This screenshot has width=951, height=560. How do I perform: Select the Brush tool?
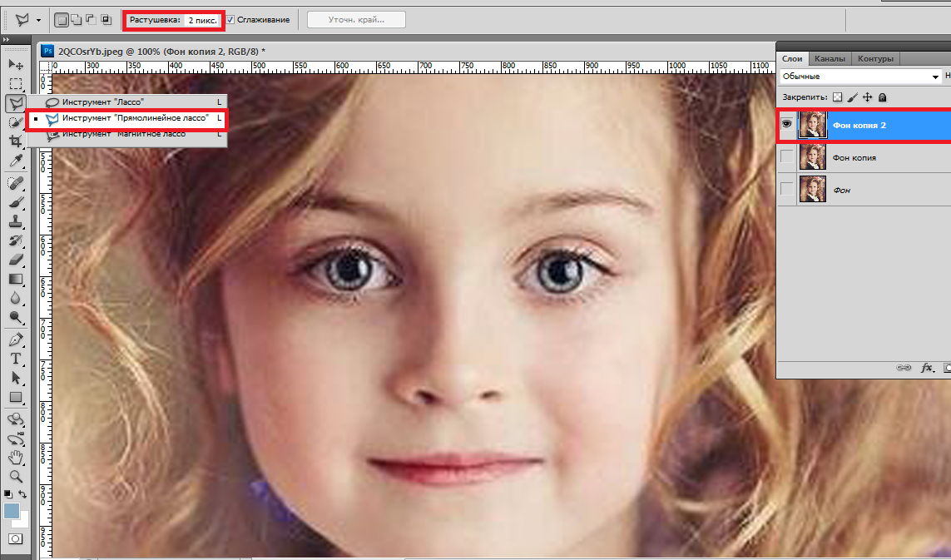16,202
